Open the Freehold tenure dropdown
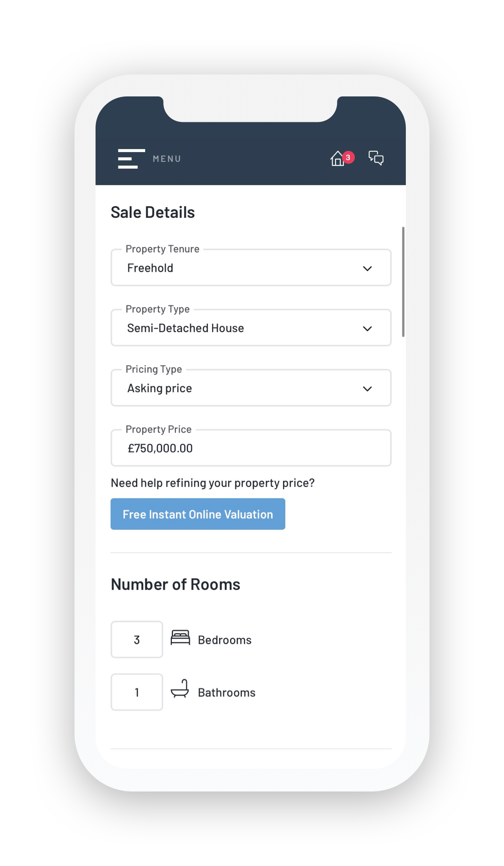 click(x=251, y=268)
